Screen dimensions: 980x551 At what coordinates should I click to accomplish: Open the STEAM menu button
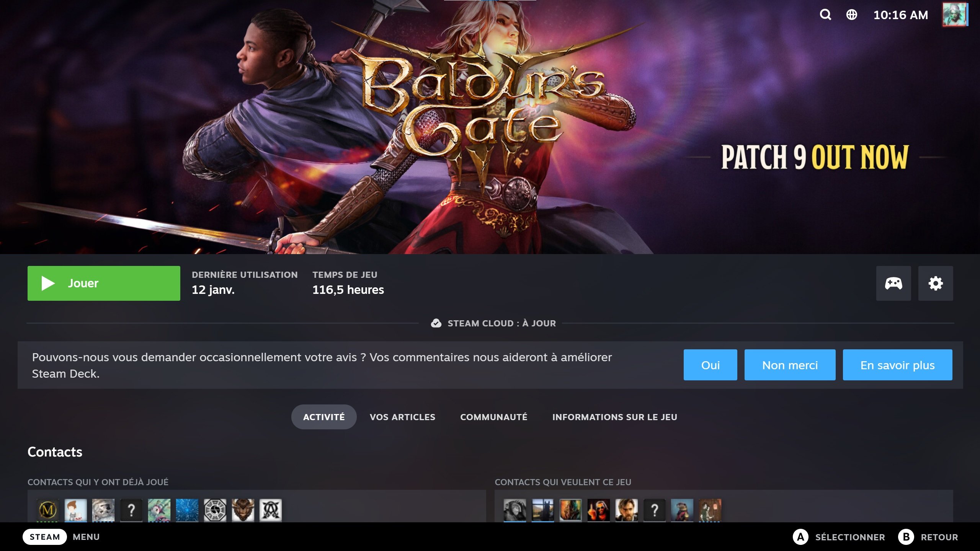45,537
